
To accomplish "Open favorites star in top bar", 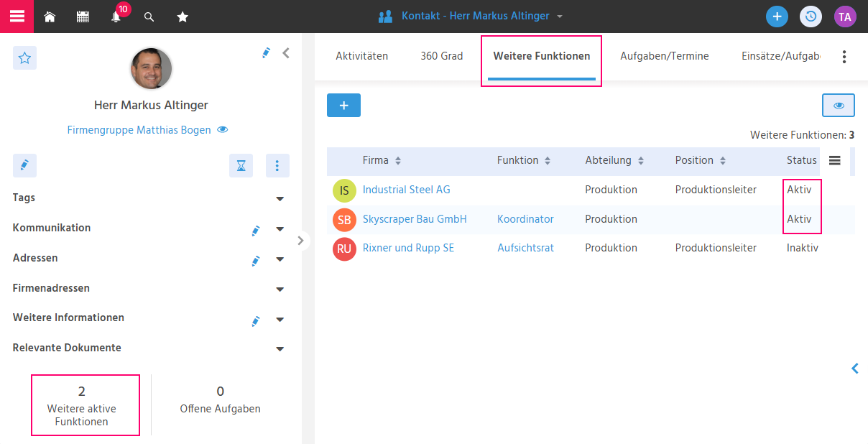I will pos(183,17).
